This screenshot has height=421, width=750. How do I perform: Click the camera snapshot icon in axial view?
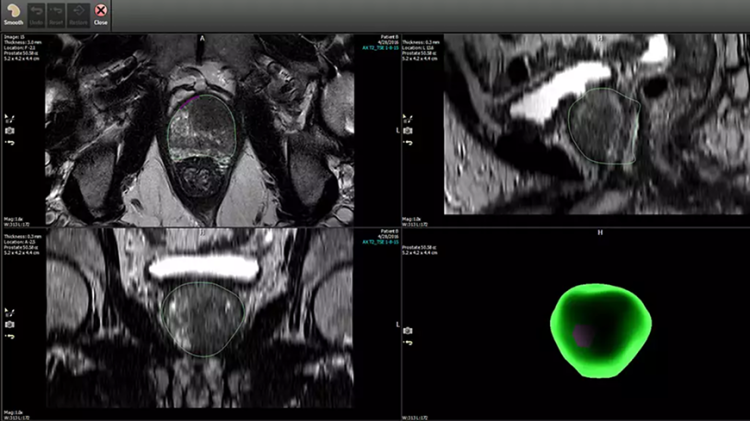[9, 130]
